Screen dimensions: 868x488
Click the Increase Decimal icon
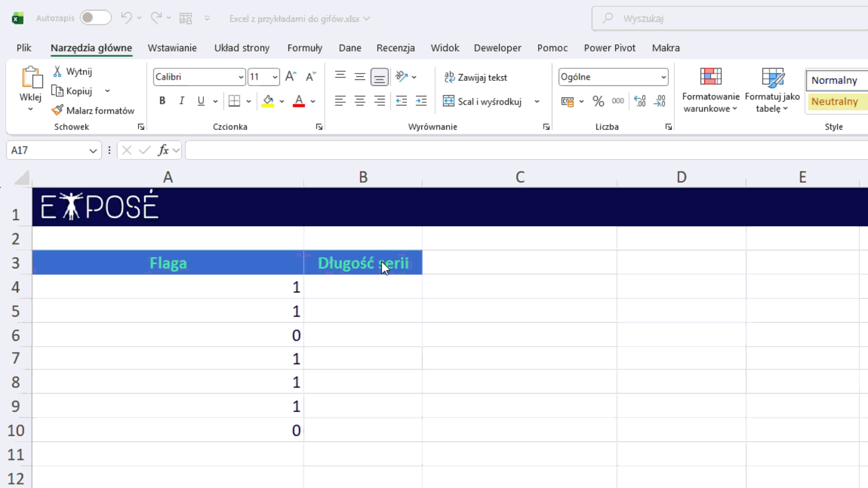640,101
